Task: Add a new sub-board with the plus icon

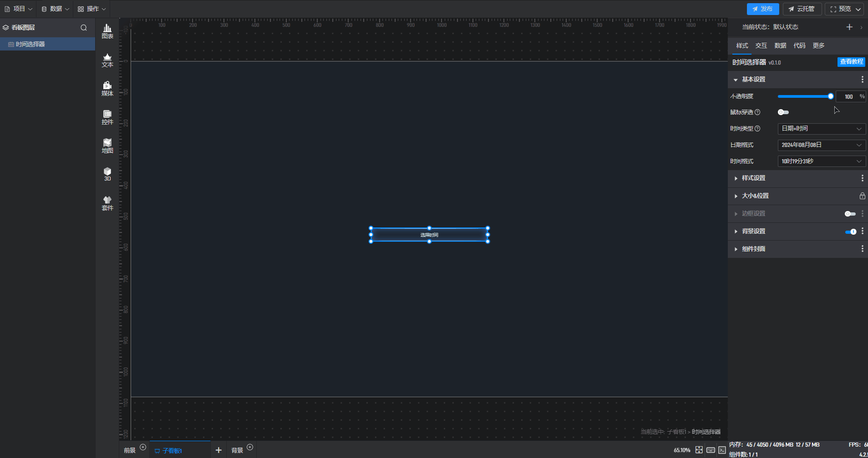Action: coord(218,450)
